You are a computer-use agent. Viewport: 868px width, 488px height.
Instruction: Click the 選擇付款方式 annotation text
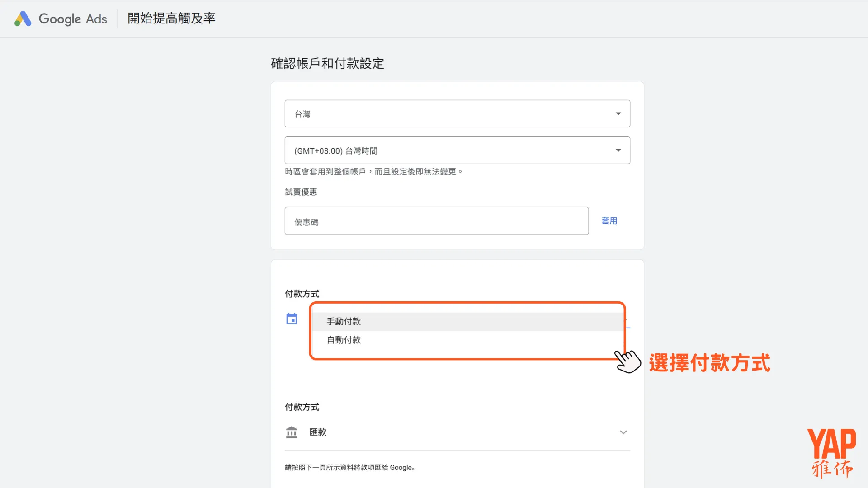710,362
